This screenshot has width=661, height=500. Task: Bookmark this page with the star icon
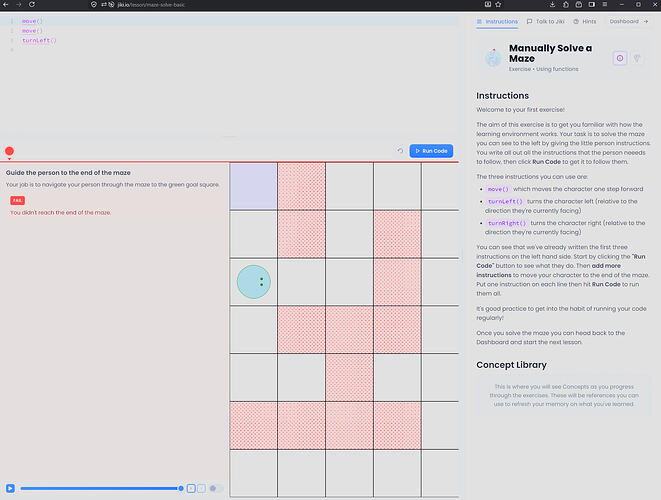click(x=498, y=5)
